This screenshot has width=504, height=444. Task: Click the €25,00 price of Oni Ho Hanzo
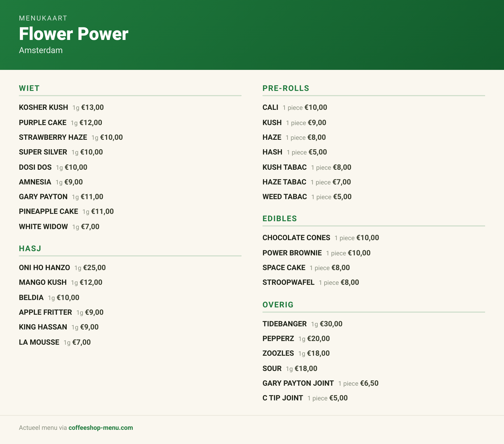94,268
